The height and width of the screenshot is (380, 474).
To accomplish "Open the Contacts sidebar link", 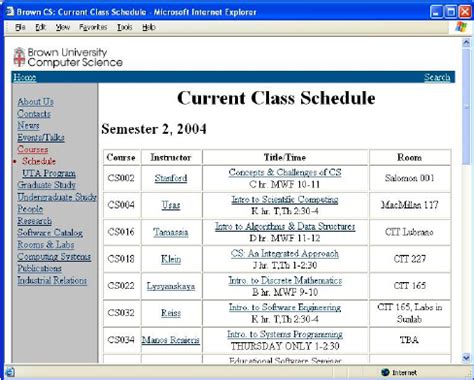I will pyautogui.click(x=34, y=114).
